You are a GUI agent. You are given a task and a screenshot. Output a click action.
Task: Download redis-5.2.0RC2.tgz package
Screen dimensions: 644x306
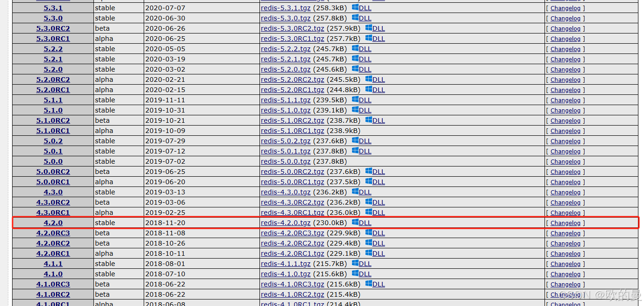pos(292,80)
